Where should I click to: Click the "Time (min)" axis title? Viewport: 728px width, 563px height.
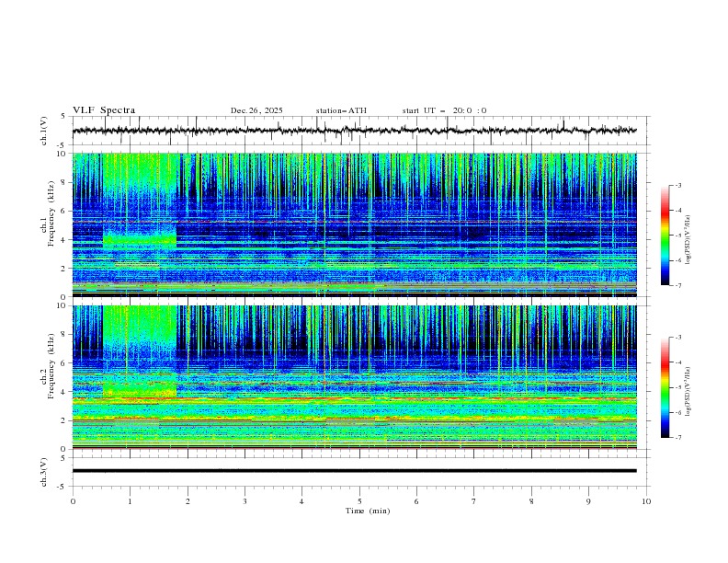(368, 511)
